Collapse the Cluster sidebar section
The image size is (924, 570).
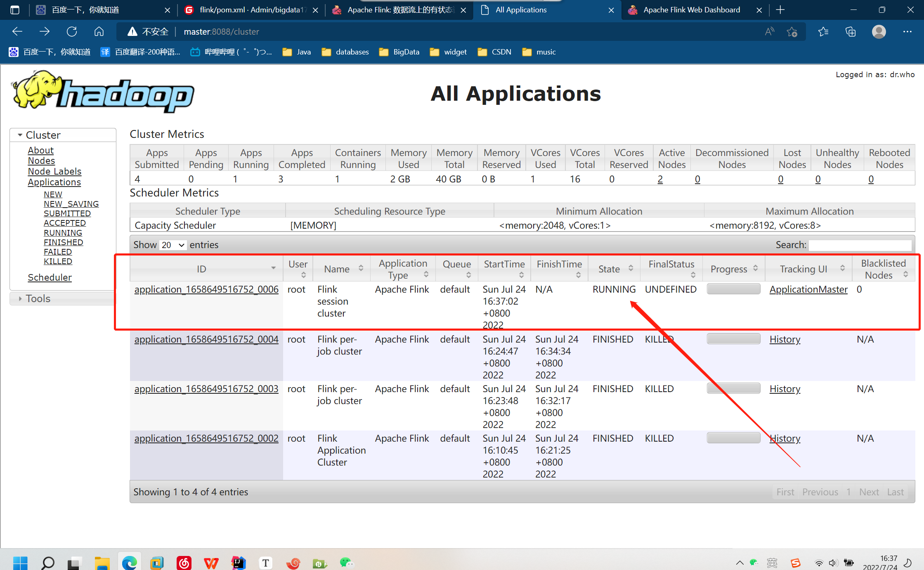[x=43, y=135]
